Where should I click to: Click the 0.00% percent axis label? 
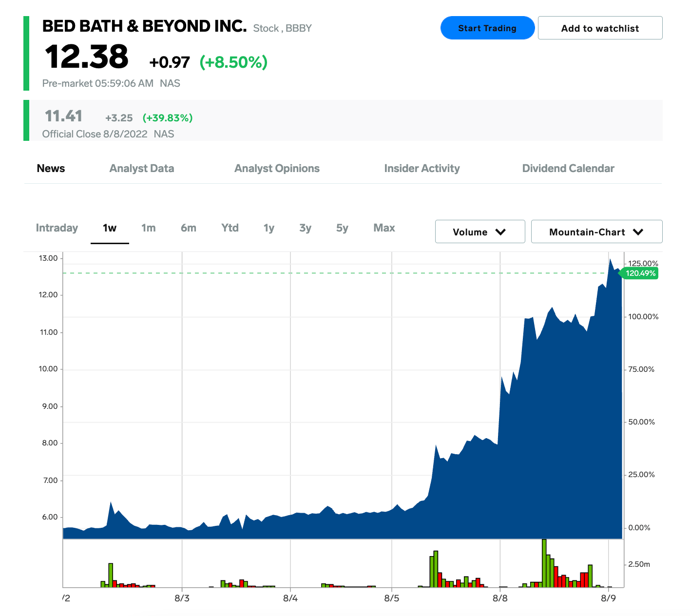(639, 528)
